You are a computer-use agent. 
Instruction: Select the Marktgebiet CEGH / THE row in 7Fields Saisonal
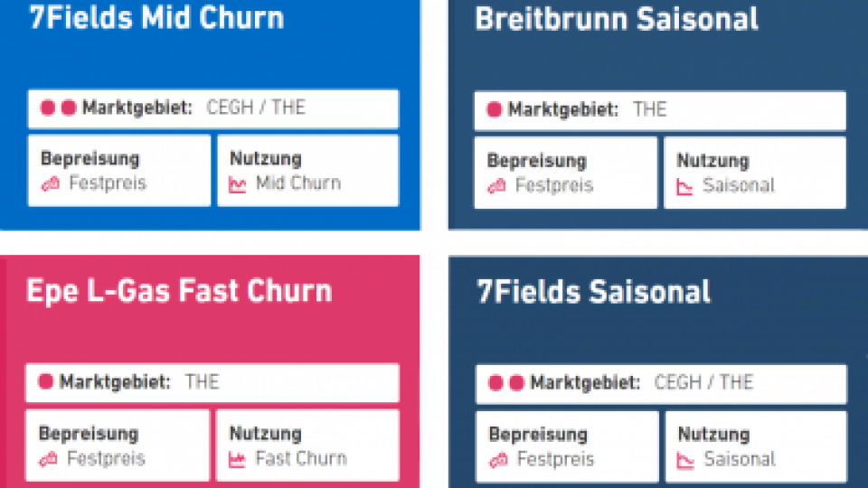[x=662, y=383]
